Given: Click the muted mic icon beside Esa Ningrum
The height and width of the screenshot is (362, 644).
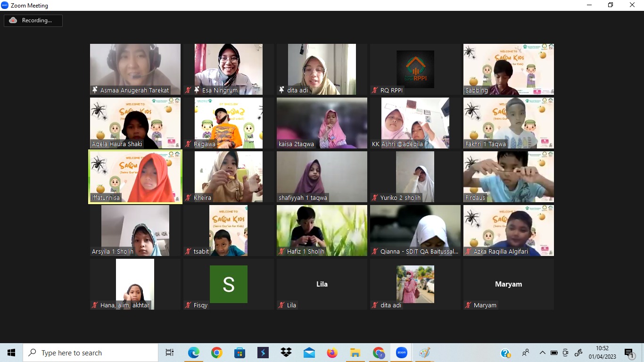Looking at the screenshot, I should (x=189, y=90).
